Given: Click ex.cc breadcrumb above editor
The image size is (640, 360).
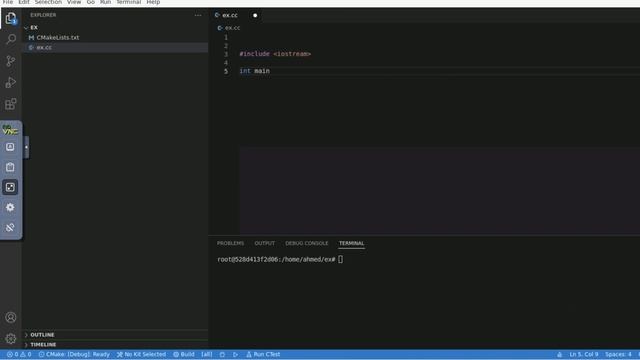Looking at the screenshot, I should pos(232,28).
